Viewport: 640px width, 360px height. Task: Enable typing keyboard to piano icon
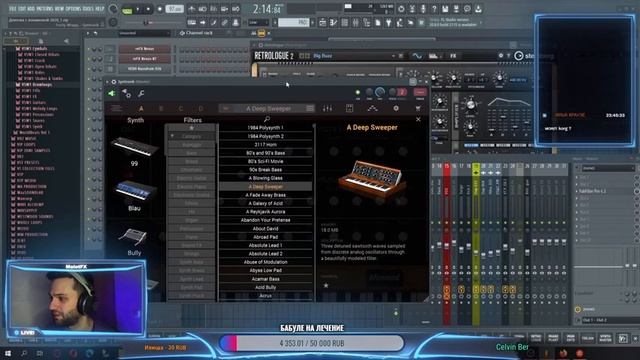pos(191,22)
